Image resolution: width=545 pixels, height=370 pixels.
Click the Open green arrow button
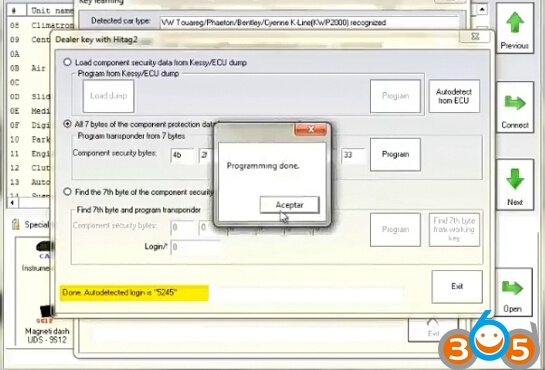pyautogui.click(x=513, y=292)
